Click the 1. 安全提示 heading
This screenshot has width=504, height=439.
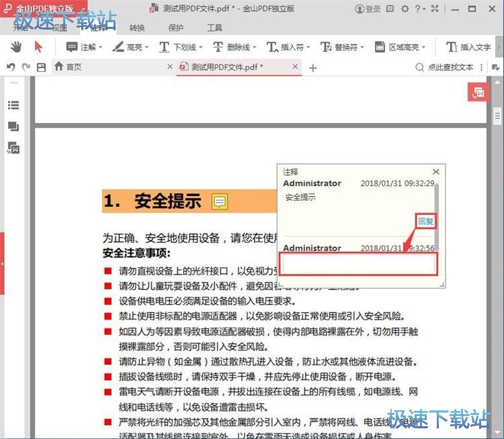153,201
